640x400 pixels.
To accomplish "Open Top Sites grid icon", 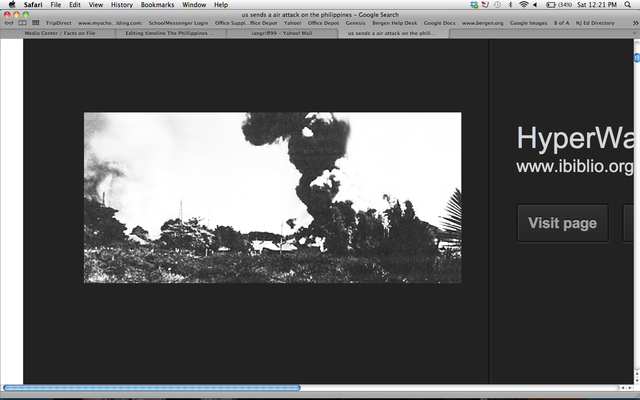I will pos(36,23).
